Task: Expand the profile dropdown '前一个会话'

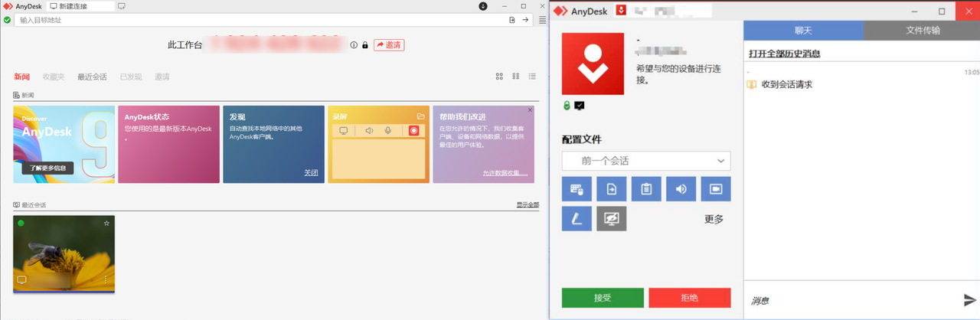Action: pos(646,161)
